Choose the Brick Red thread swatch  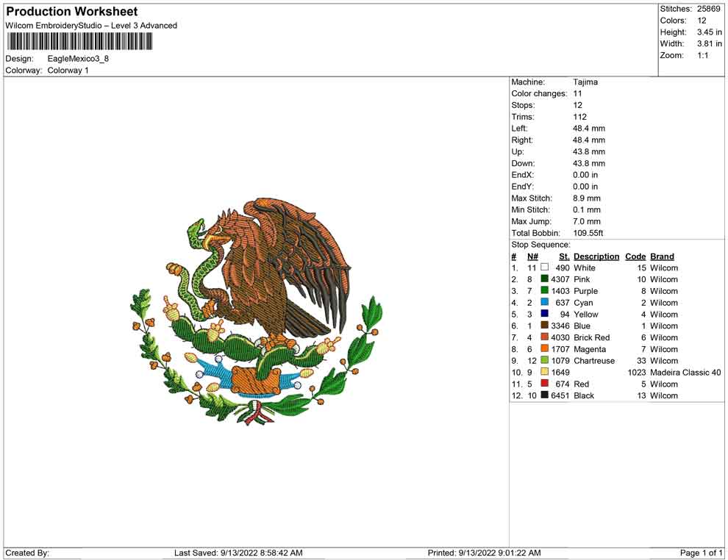(545, 337)
